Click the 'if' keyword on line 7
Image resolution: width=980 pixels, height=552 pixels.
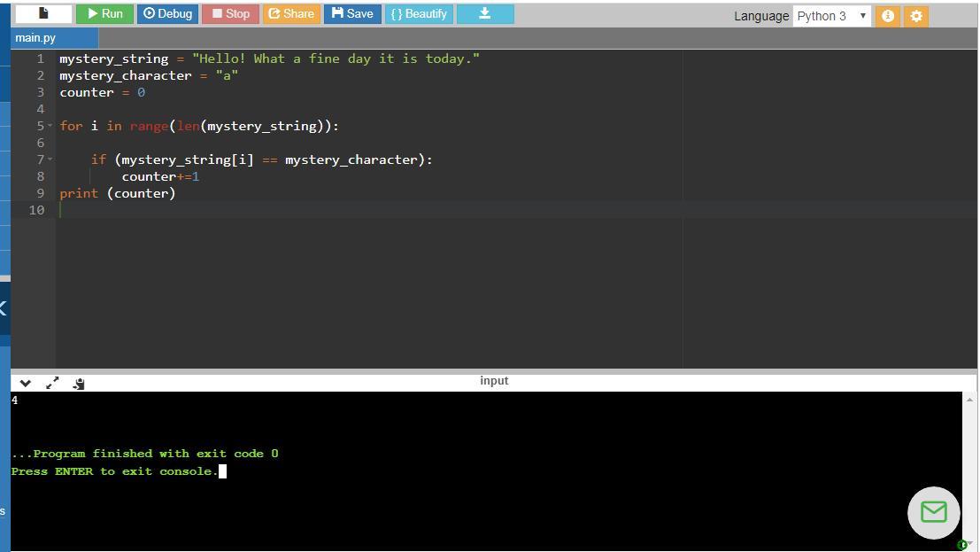pyautogui.click(x=98, y=159)
